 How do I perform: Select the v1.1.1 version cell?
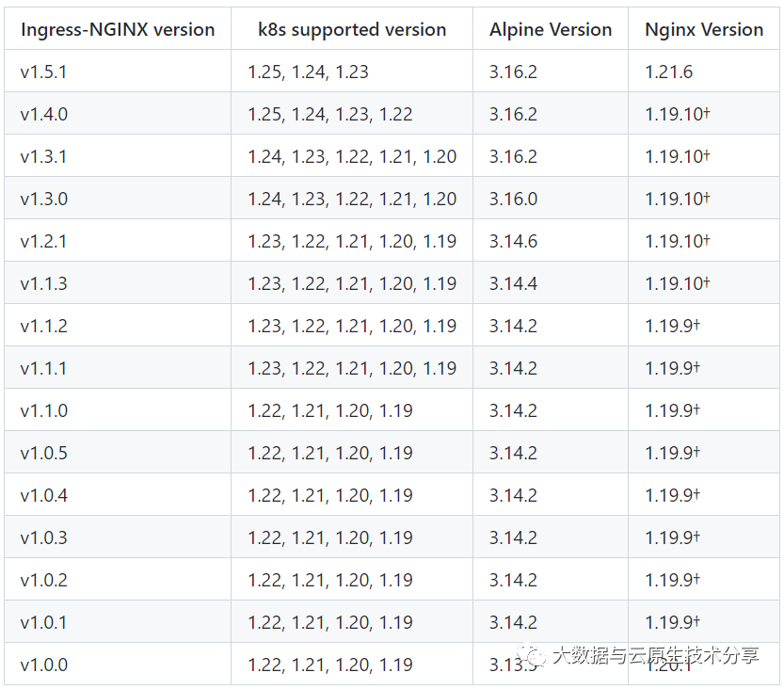[x=118, y=367]
